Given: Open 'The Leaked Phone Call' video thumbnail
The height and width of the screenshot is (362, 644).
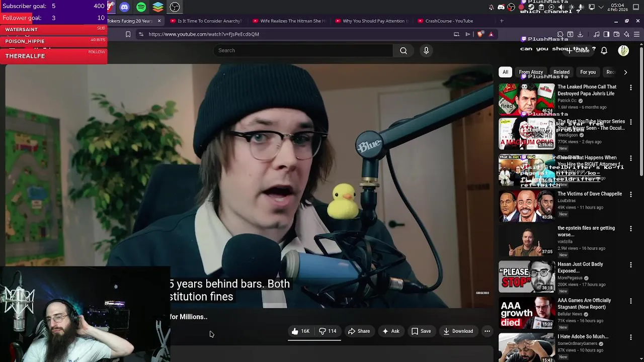Looking at the screenshot, I should (526, 99).
